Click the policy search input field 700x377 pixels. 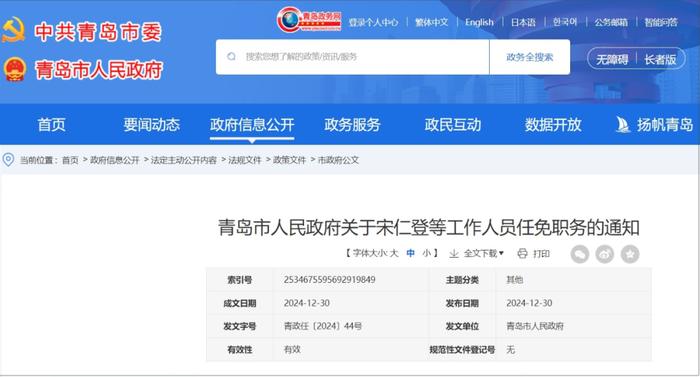click(353, 57)
